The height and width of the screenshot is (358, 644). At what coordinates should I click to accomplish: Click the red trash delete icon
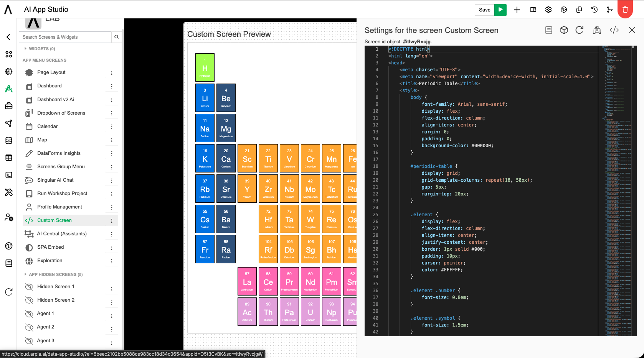click(625, 10)
